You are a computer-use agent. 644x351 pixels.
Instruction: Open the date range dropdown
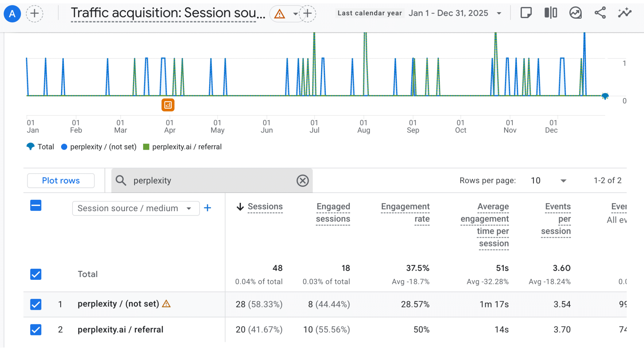tap(499, 13)
